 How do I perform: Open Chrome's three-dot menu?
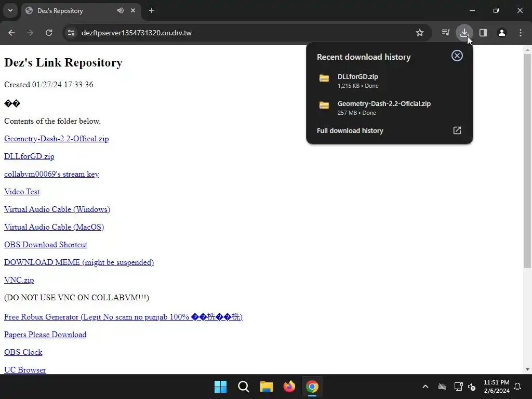[521, 33]
